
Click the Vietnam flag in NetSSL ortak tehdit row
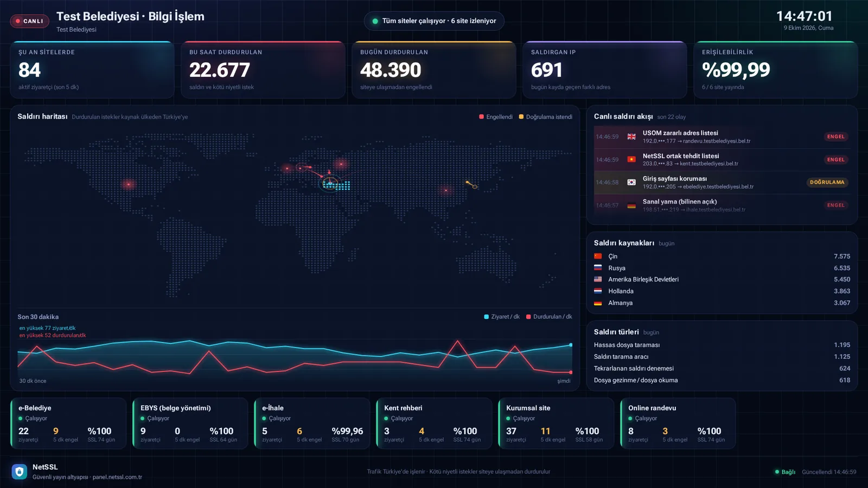click(x=631, y=159)
